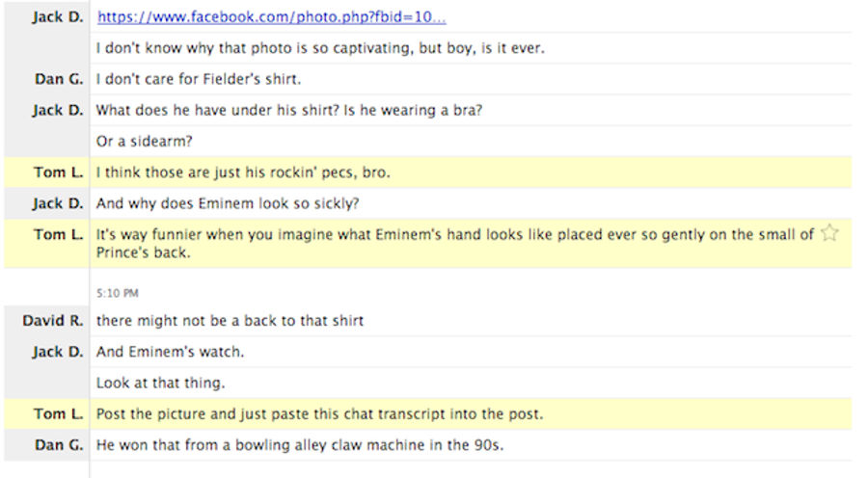This screenshot has height=478, width=868.
Task: Star the message about Prince's back
Action: (x=829, y=233)
